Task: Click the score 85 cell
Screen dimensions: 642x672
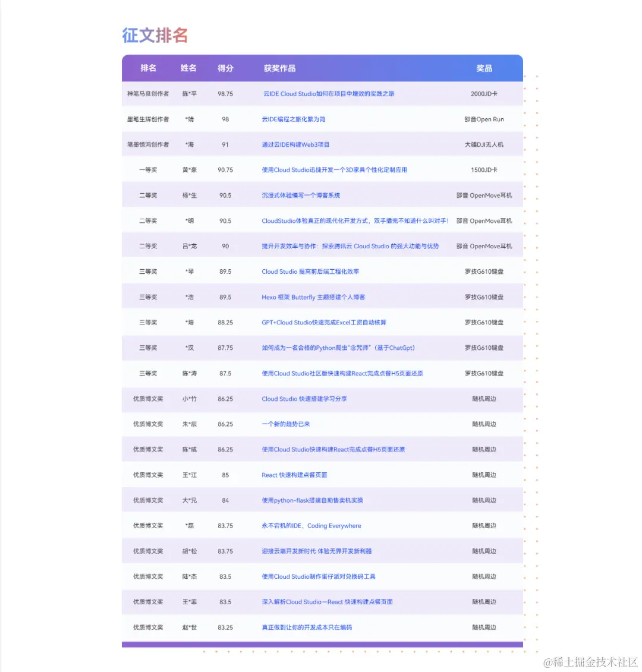Action: point(225,475)
